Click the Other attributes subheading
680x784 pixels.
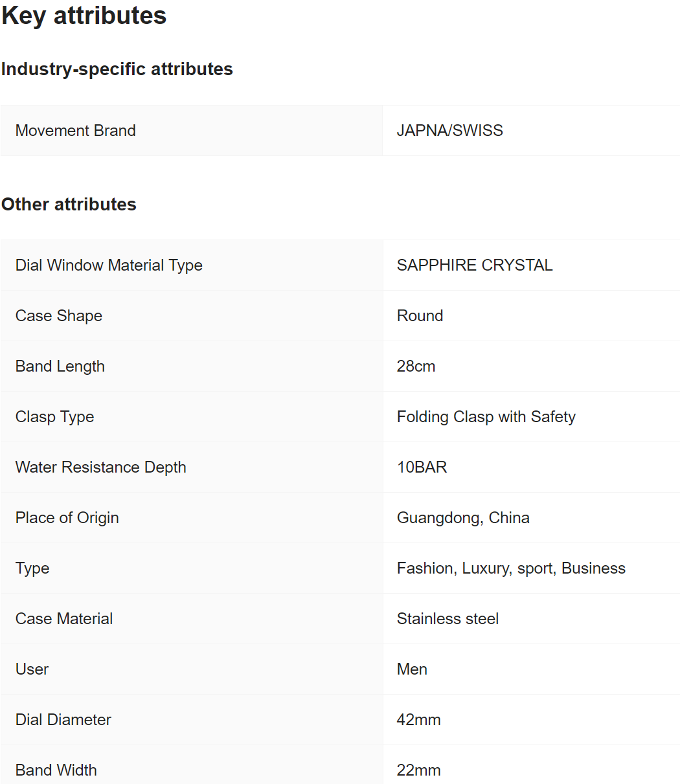(69, 205)
